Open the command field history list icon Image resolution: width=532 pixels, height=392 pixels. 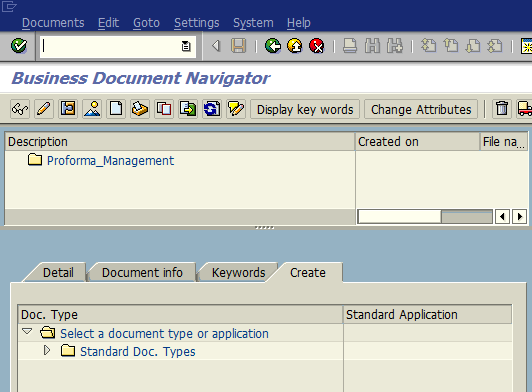tap(186, 46)
